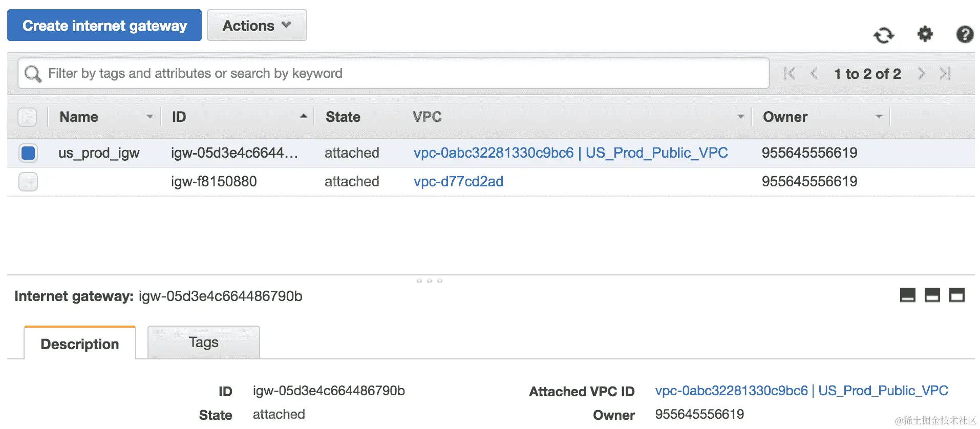Maximize the details pane
The image size is (980, 429).
956,295
